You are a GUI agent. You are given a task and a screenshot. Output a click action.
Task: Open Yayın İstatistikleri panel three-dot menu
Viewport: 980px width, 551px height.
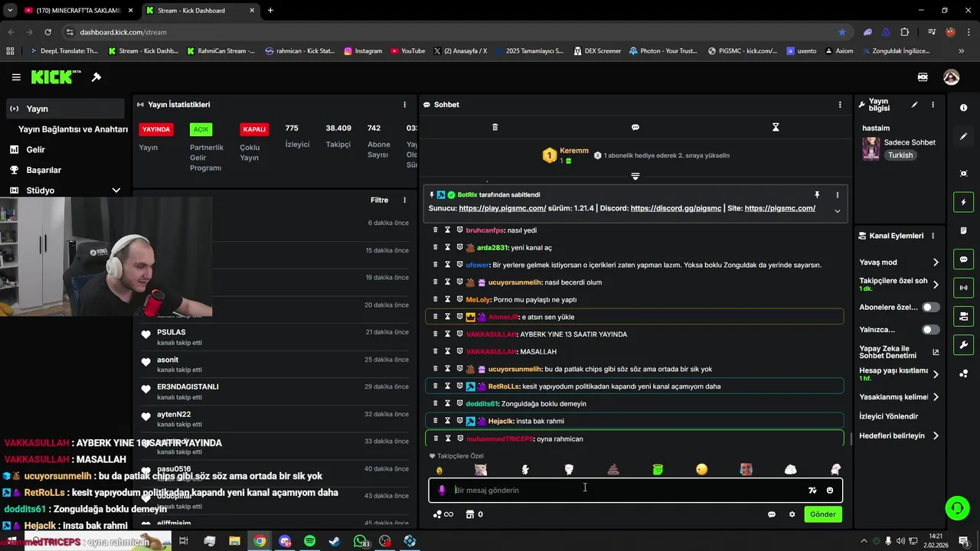(x=405, y=105)
